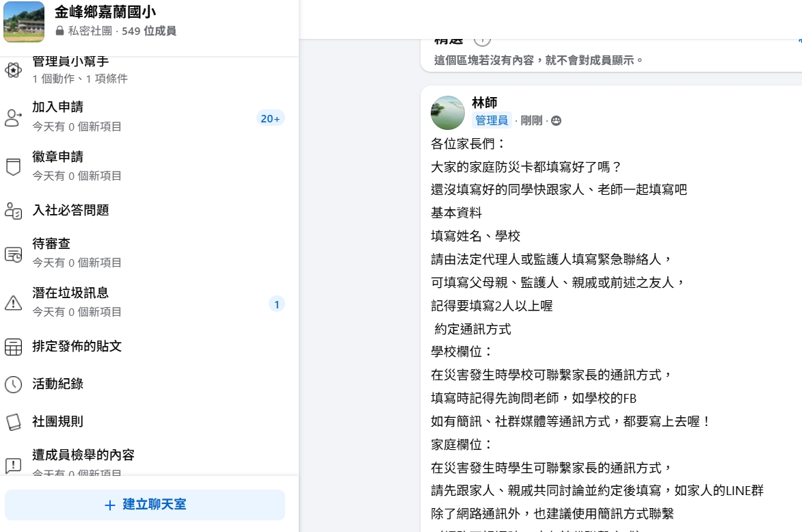Click the join requests person icon
Image resolution: width=802 pixels, height=532 pixels.
[14, 118]
